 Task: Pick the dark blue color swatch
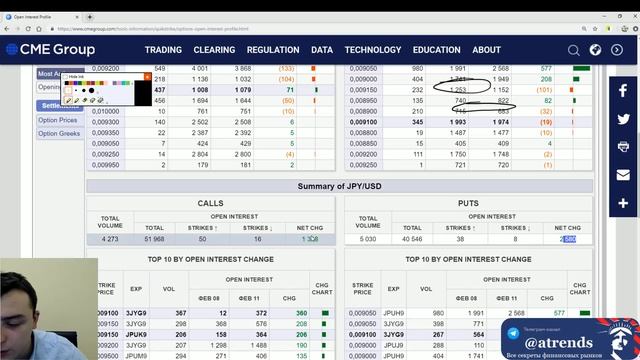[x=76, y=83]
